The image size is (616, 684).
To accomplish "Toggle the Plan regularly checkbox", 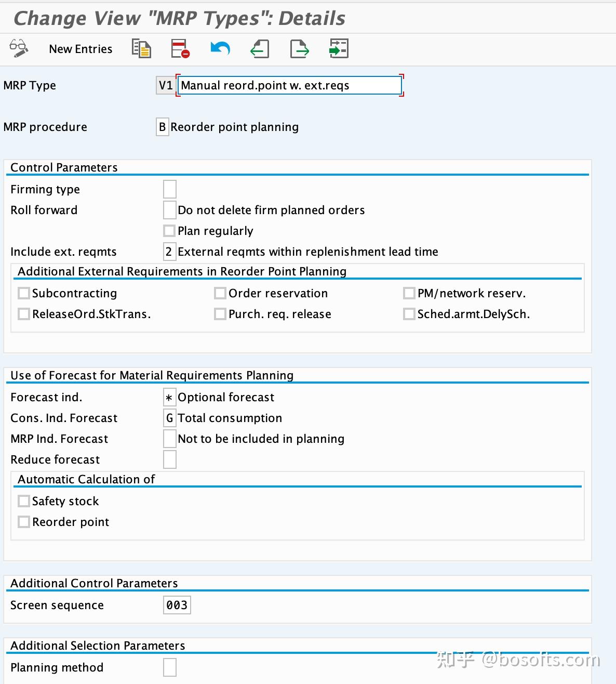I will click(169, 230).
